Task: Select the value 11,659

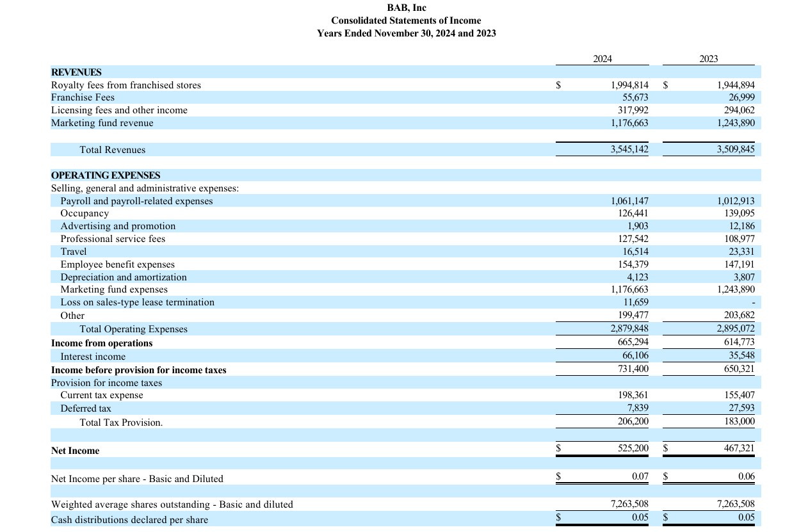Action: (x=636, y=302)
